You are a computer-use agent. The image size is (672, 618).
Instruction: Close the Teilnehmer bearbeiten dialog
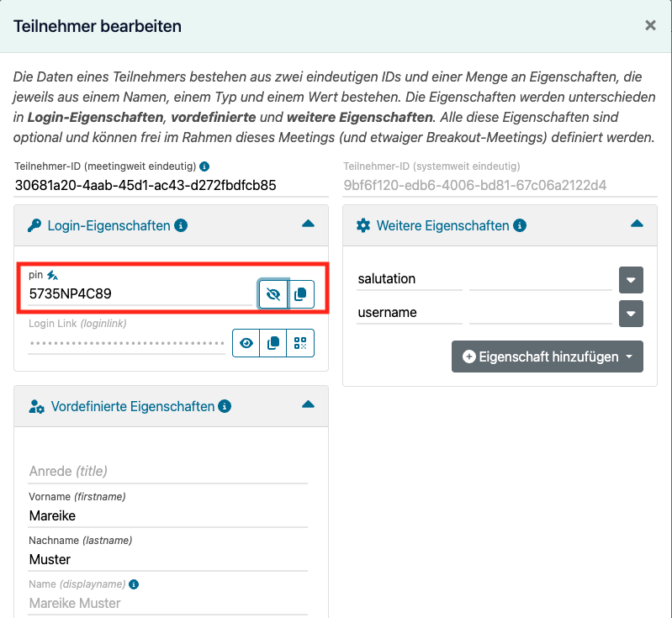click(x=651, y=25)
